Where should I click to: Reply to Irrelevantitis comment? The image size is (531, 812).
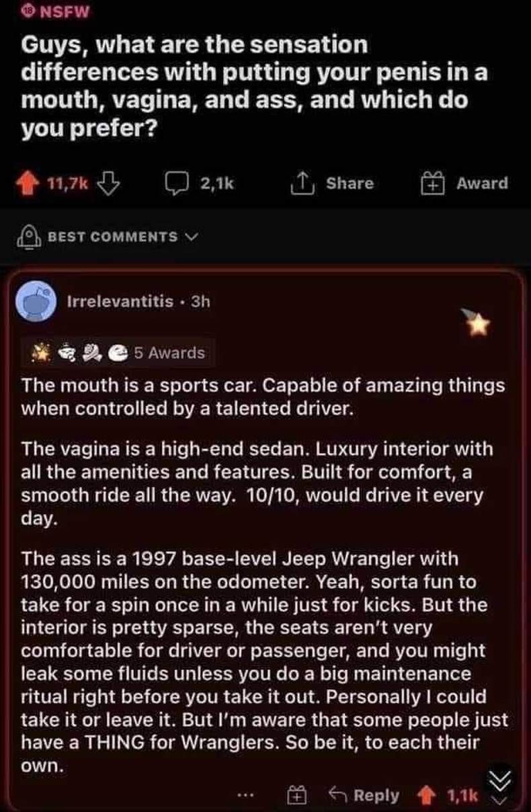pyautogui.click(x=364, y=796)
